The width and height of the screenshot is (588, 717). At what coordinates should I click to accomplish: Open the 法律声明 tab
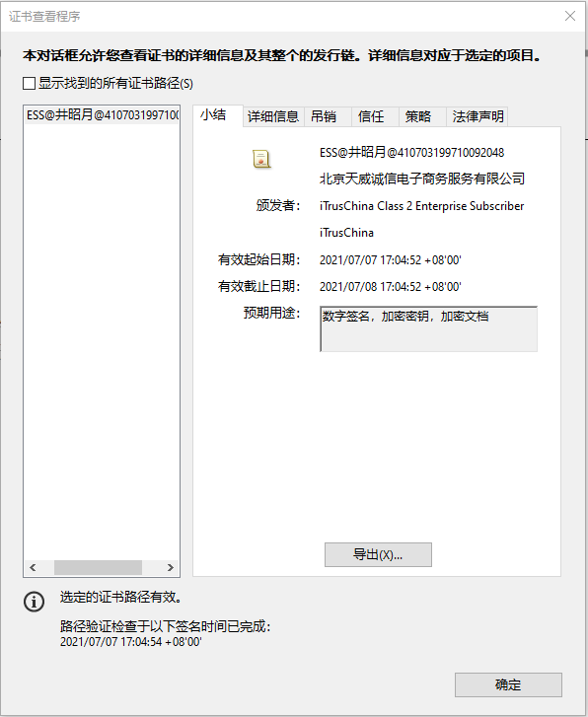[x=478, y=116]
